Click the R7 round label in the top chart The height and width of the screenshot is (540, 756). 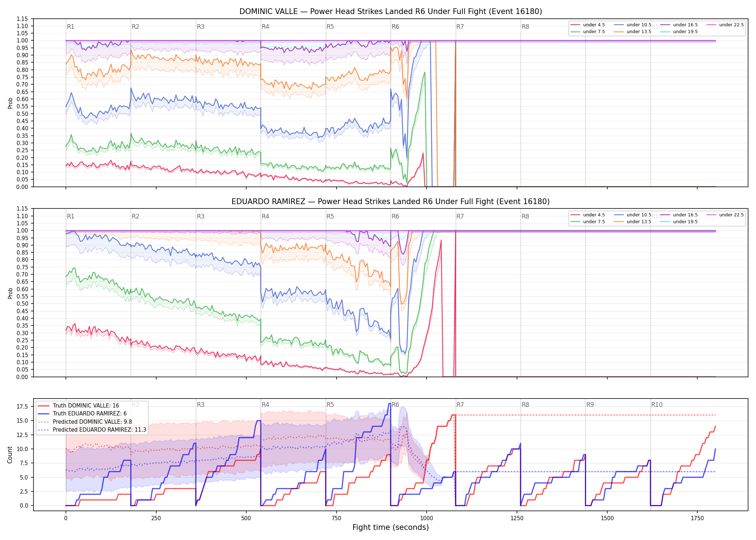pyautogui.click(x=460, y=27)
